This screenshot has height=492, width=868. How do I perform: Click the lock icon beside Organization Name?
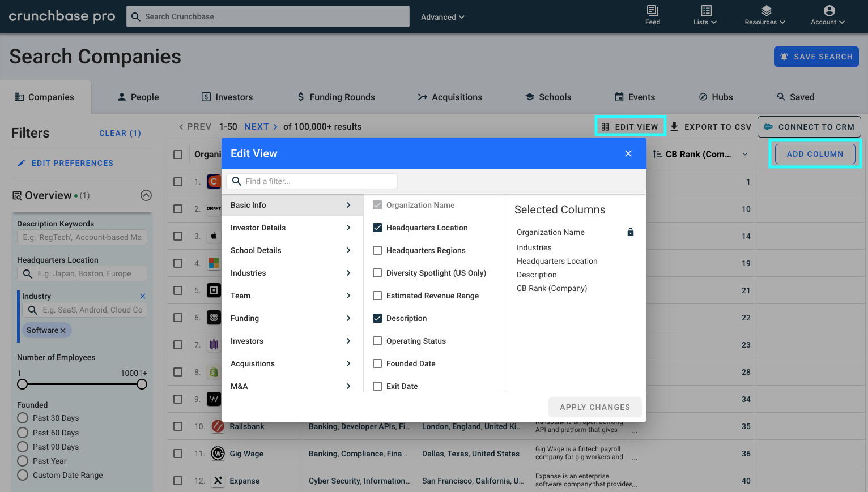[630, 232]
